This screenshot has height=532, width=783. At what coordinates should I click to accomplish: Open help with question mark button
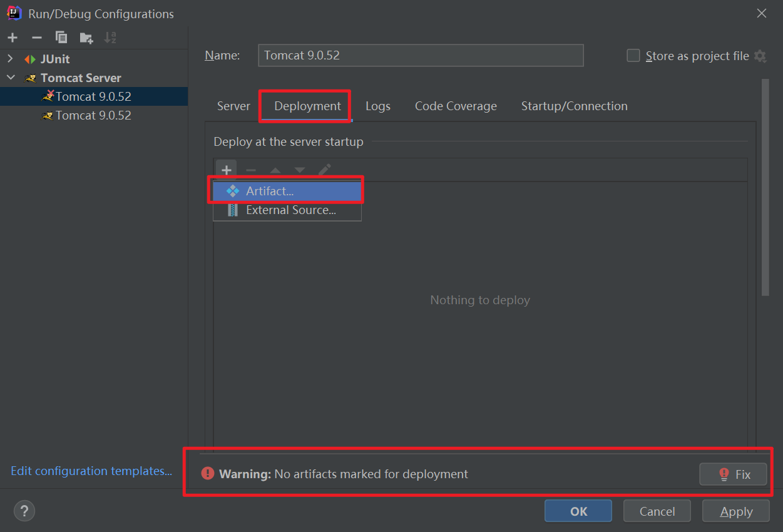(24, 511)
